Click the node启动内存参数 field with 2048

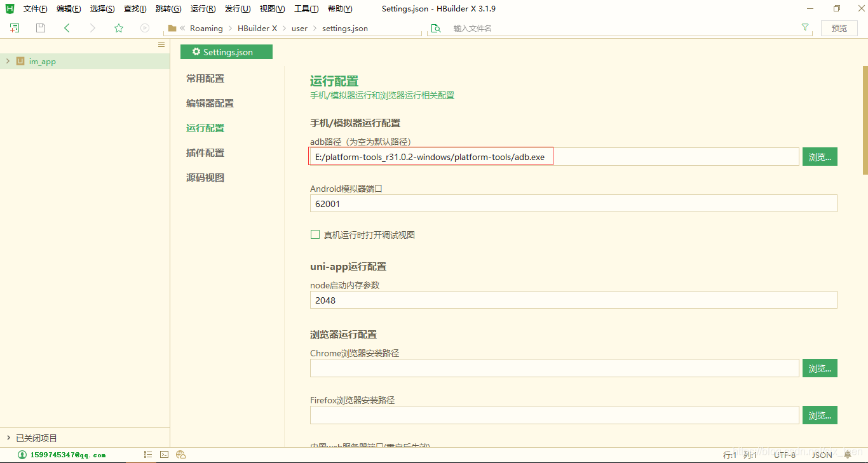[x=574, y=300]
